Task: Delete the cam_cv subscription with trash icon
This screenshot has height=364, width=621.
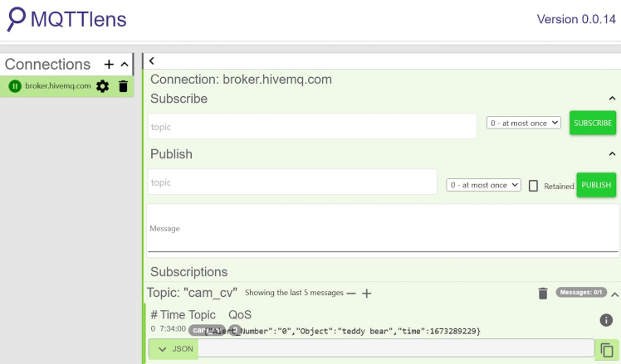Action: [x=543, y=293]
